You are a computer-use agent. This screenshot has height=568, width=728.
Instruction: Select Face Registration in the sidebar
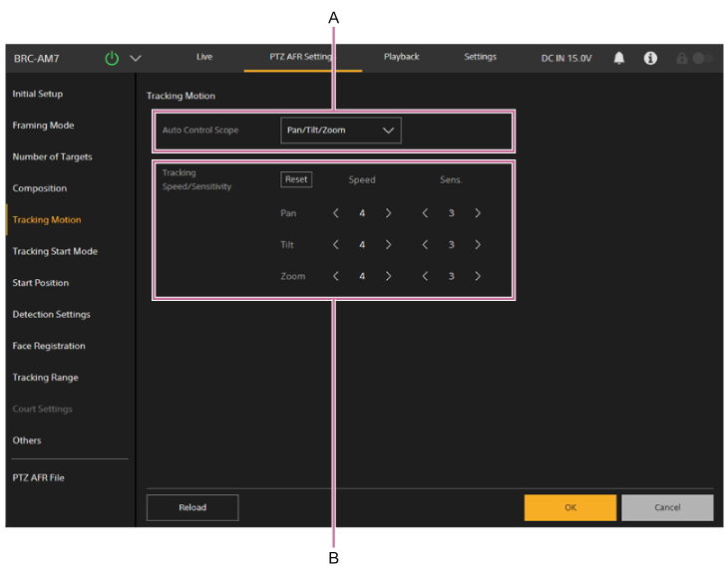click(x=49, y=346)
